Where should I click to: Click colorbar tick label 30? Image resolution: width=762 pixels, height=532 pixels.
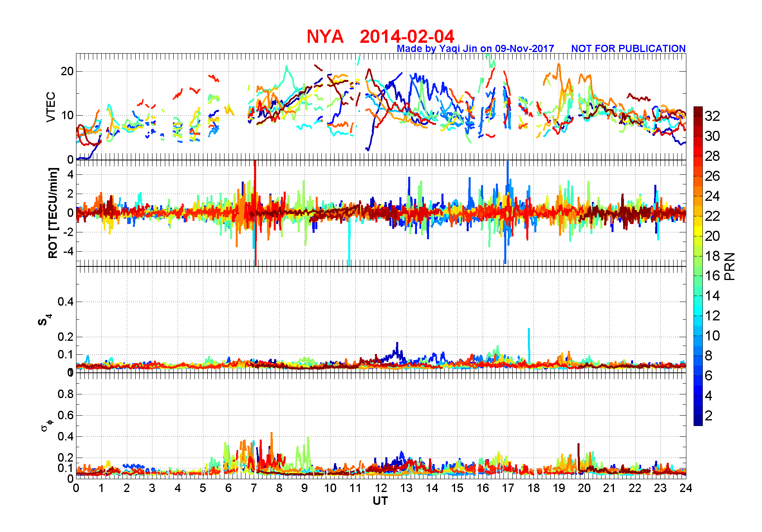pos(712,136)
